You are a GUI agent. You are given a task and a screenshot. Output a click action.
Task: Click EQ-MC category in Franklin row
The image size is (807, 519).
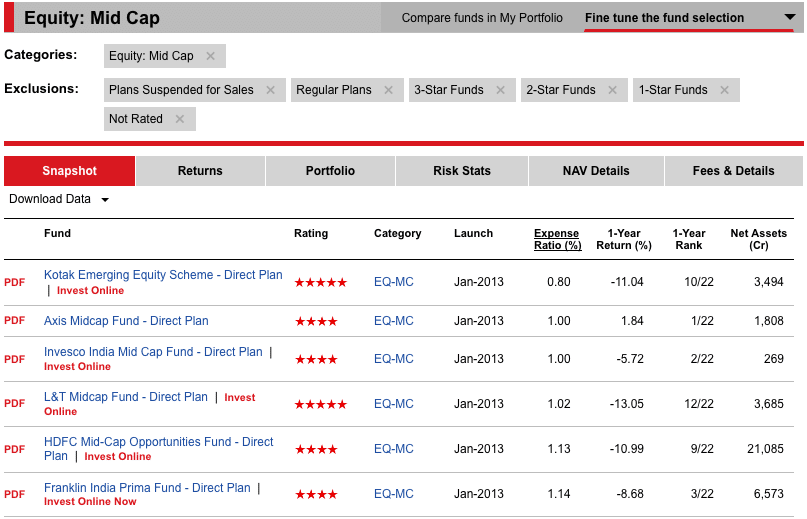(394, 494)
